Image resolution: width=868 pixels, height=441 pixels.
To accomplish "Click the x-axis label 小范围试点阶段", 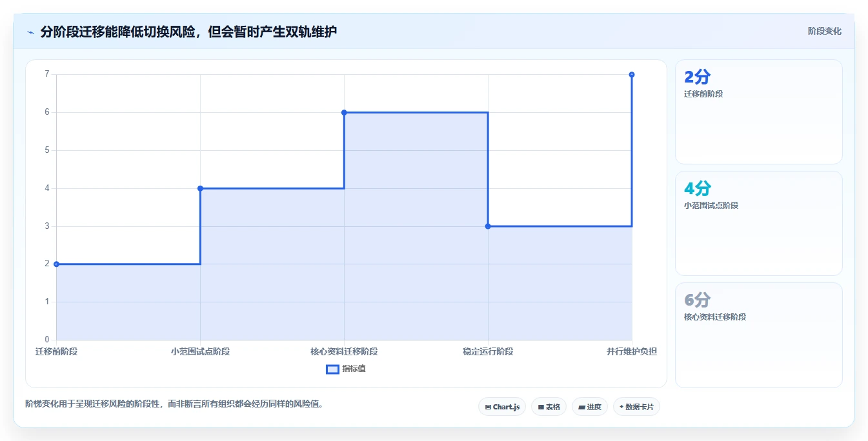I will click(x=200, y=351).
